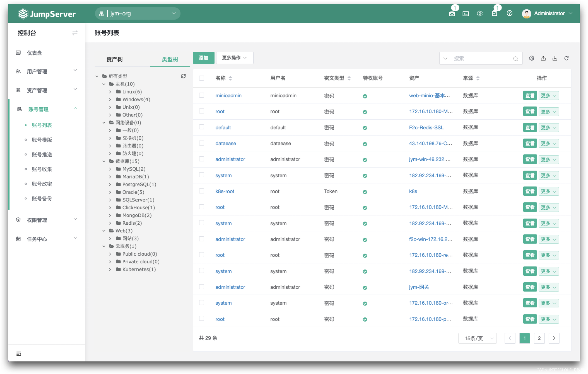Open the tickets clipboard icon in header
588x374 pixels.
(494, 13)
